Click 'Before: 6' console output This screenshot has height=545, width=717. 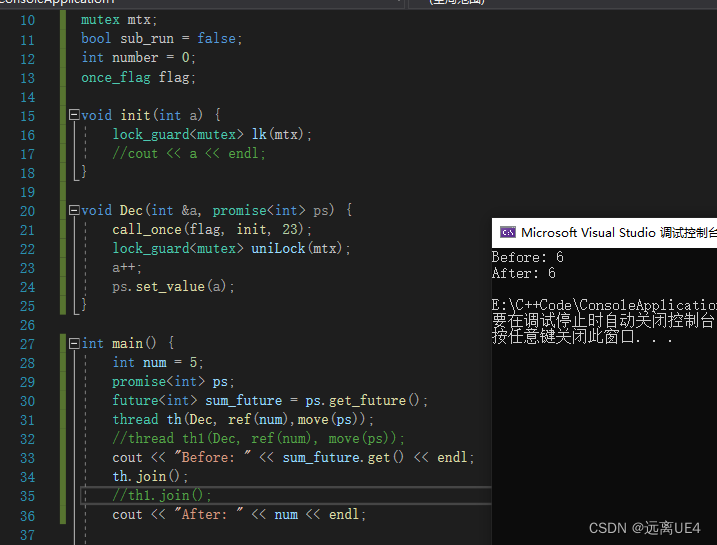tap(528, 257)
